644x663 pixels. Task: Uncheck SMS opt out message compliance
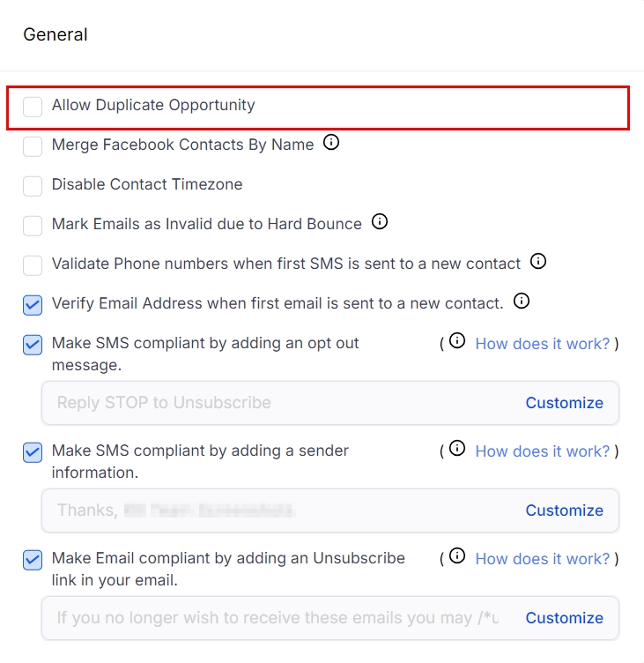(x=33, y=345)
